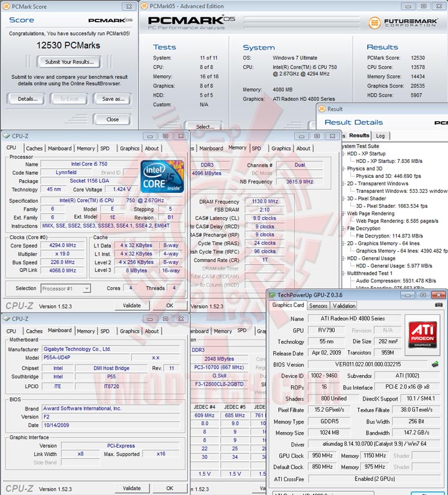
Task: Click the Intel Core i5 logo badge
Action: 162,177
